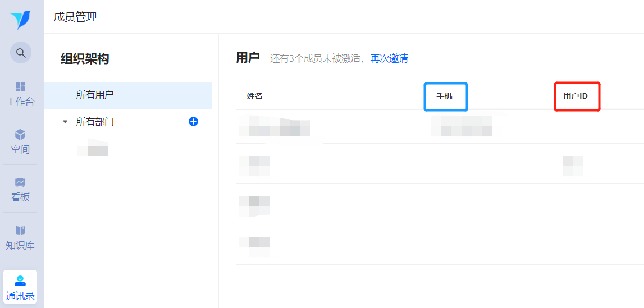
Task: Click the blue bird app logo
Action: 20,20
